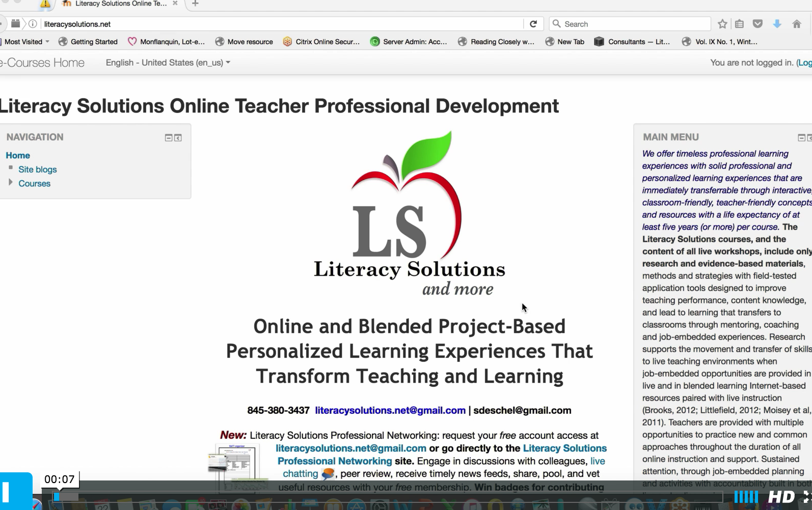
Task: Click the Log in link
Action: (x=805, y=63)
